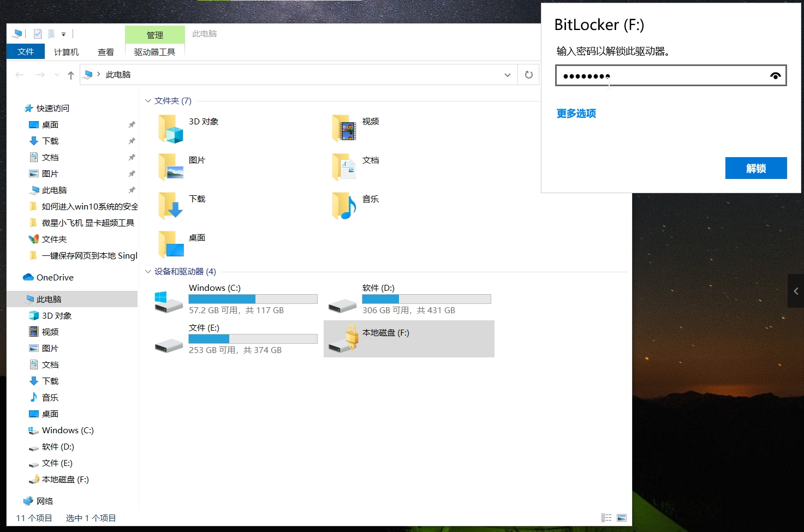Click the chevron before 此电脑 in address bar
Image resolution: width=804 pixels, height=532 pixels.
tap(98, 74)
